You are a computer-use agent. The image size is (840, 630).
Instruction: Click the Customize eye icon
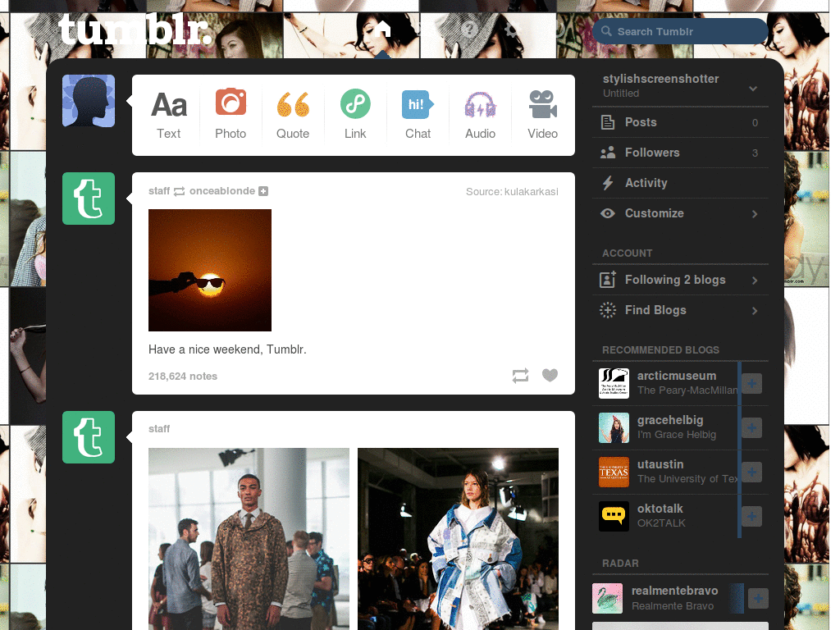click(608, 213)
